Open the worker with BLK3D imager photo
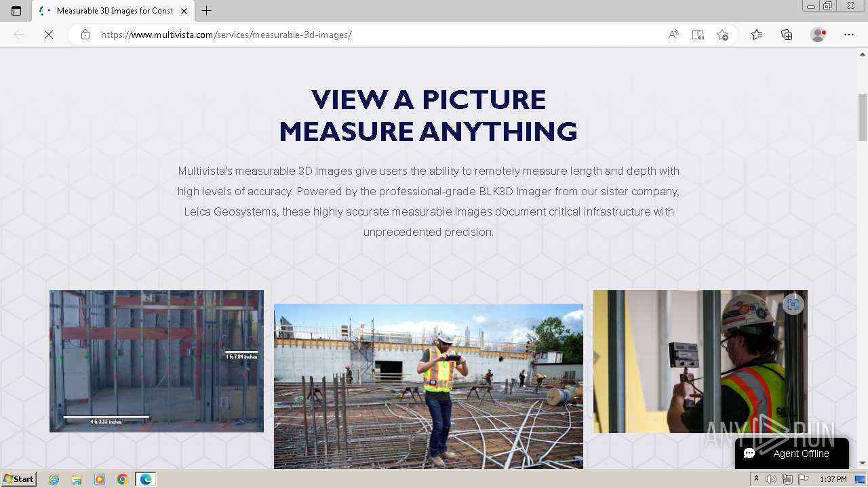 701,362
